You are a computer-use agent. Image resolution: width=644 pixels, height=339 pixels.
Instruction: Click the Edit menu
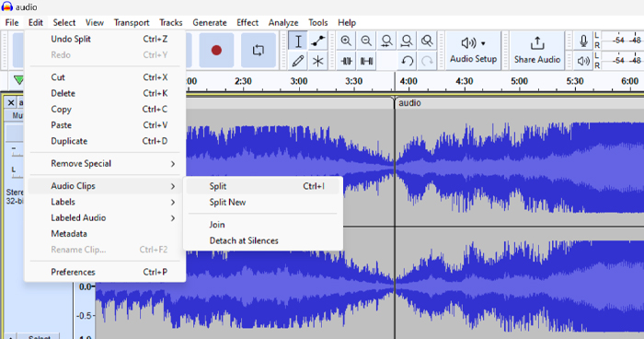click(x=36, y=23)
